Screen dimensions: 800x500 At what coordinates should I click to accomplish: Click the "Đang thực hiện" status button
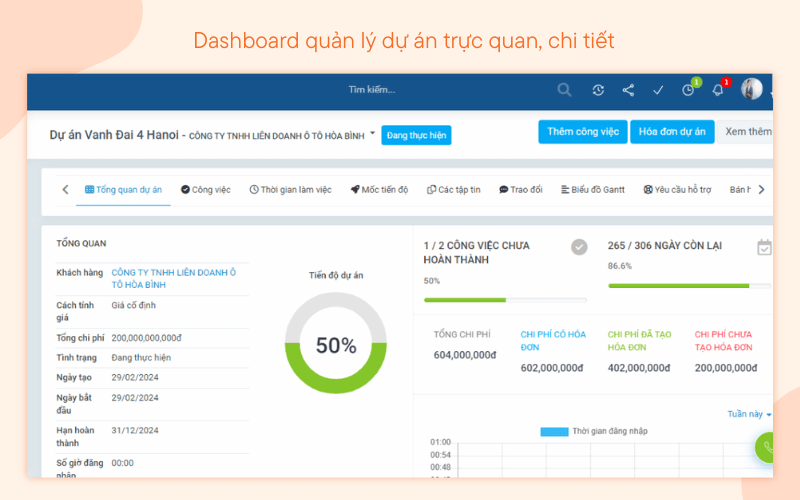(416, 135)
